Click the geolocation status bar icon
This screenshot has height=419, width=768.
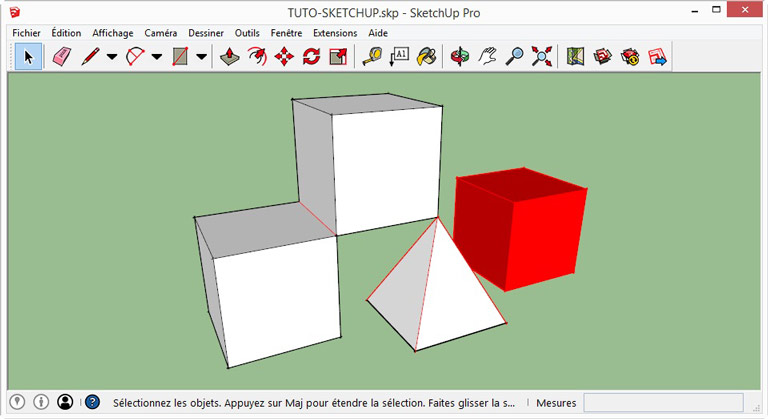tap(17, 402)
